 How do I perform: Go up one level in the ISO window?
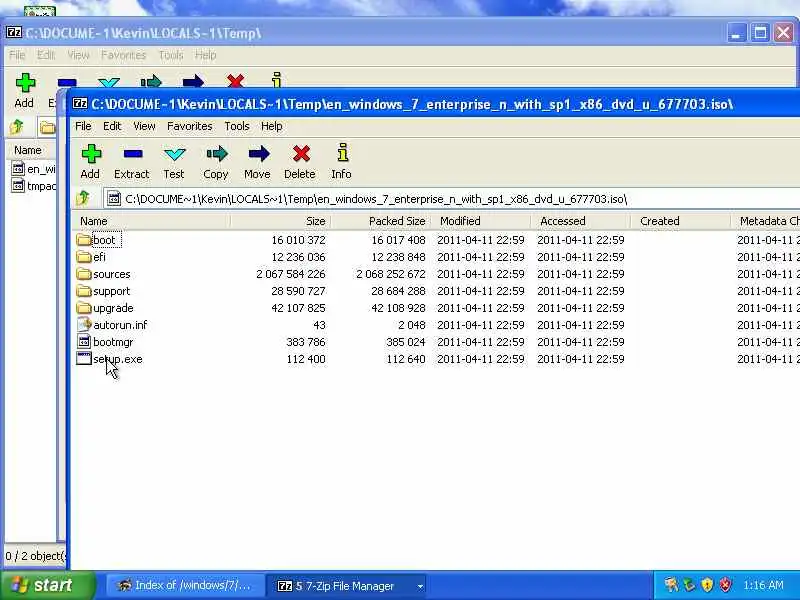tap(83, 198)
